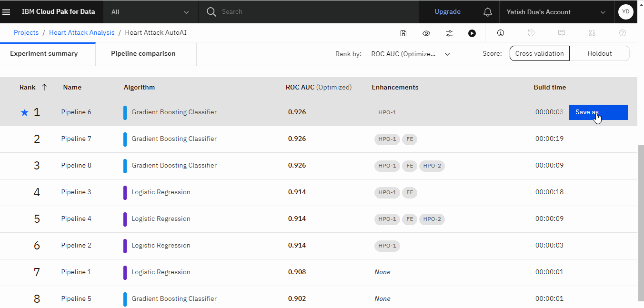Click the HPO-2 tag on Pipeline 4
This screenshot has width=644, height=308.
tap(432, 219)
